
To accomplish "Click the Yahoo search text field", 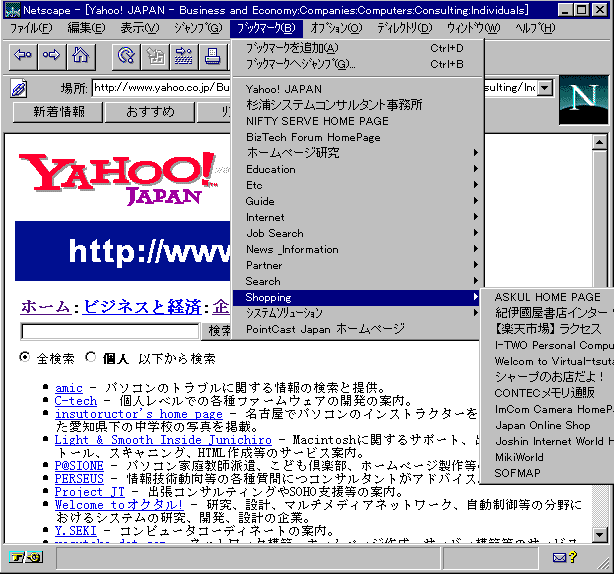I will coord(110,331).
